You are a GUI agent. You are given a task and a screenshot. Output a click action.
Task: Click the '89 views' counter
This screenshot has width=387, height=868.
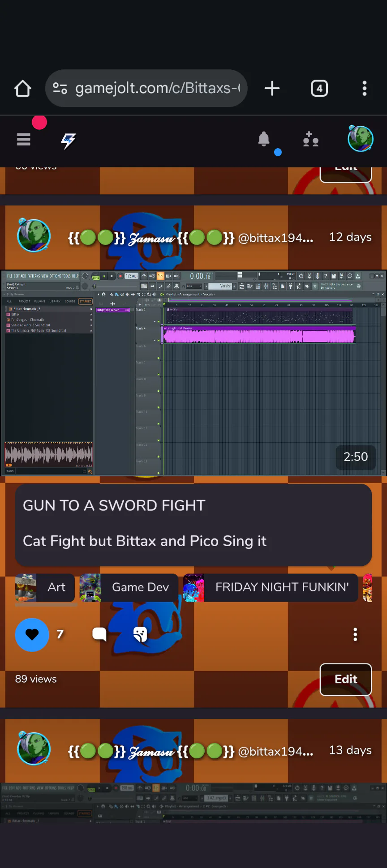tap(36, 679)
